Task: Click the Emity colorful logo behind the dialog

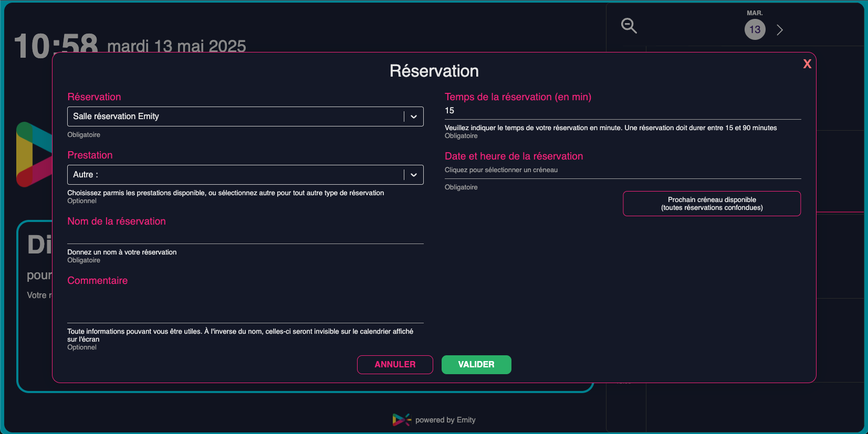Action: (34, 154)
